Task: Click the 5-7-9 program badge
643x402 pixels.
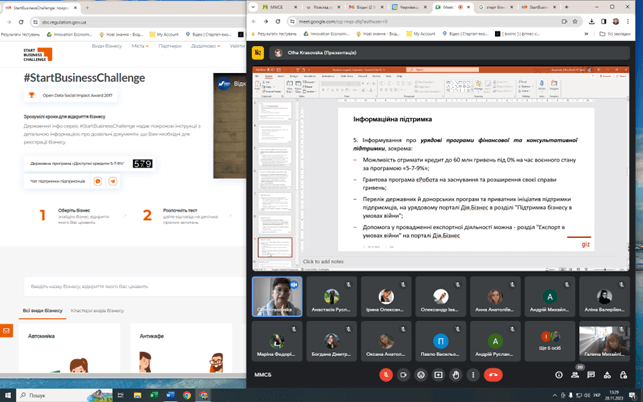Action: coord(142,164)
